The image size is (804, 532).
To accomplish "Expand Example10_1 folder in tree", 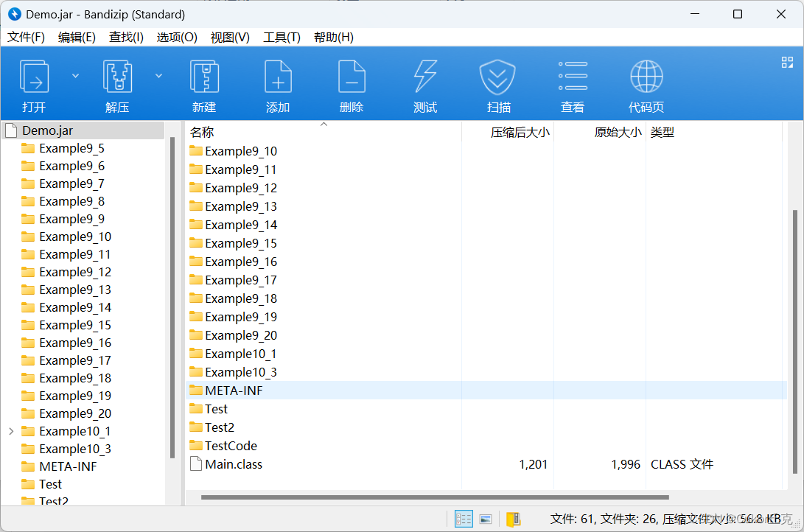I will (x=11, y=432).
